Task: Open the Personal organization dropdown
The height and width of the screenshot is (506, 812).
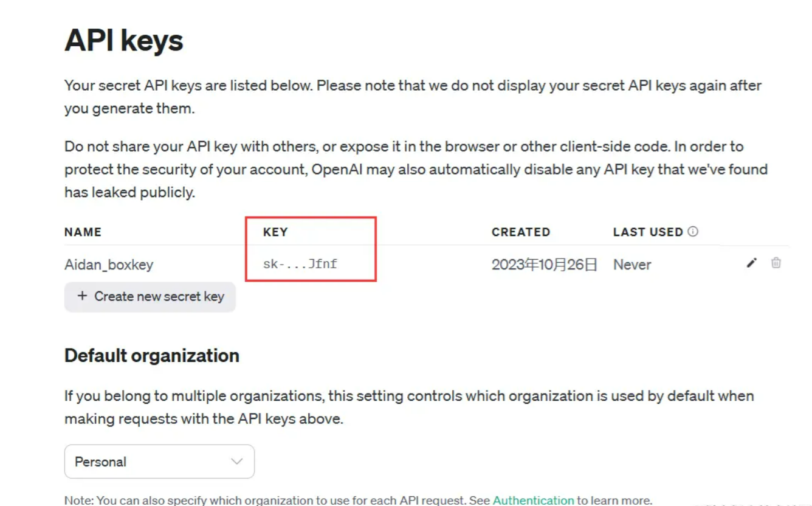Action: coord(159,462)
